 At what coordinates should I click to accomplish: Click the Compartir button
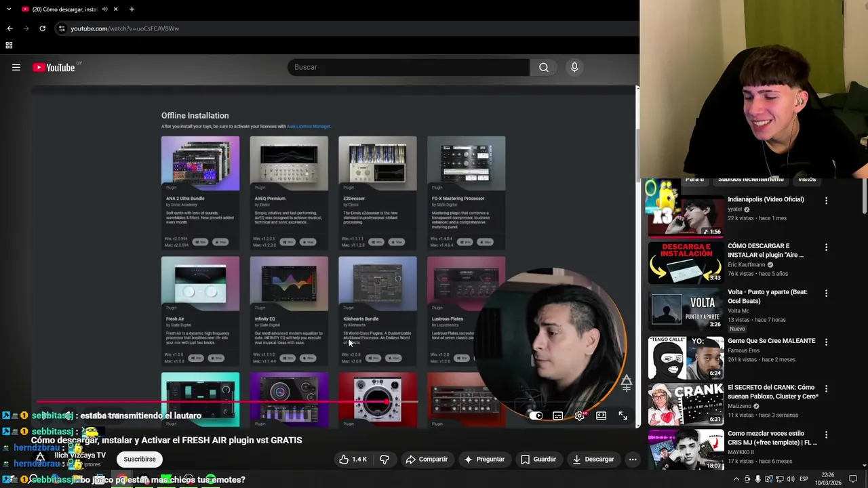(427, 459)
